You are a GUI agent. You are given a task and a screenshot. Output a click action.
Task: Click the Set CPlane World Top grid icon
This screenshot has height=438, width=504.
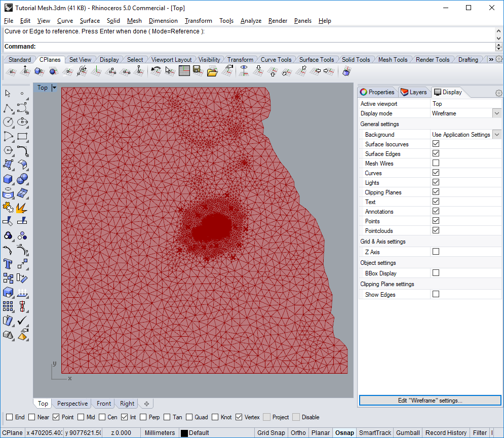[184, 71]
